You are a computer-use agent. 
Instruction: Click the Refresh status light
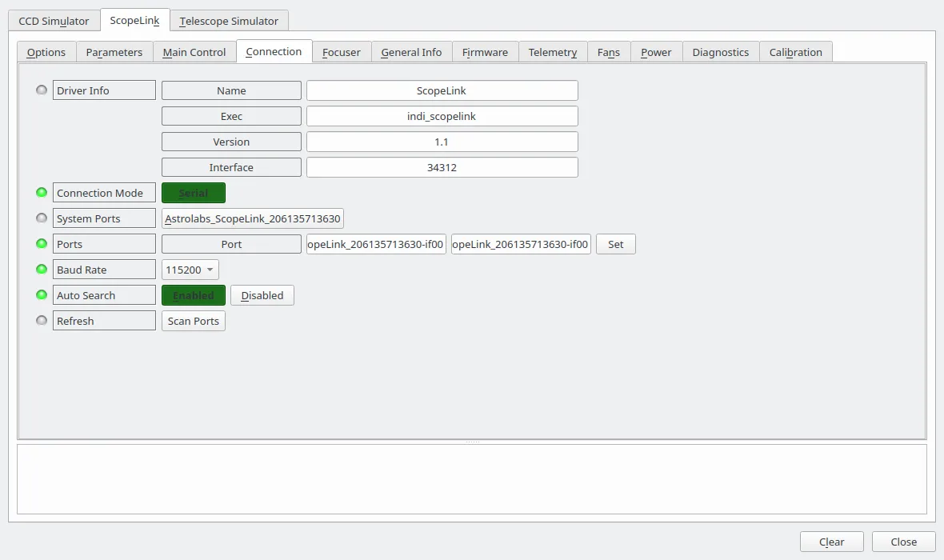42,320
